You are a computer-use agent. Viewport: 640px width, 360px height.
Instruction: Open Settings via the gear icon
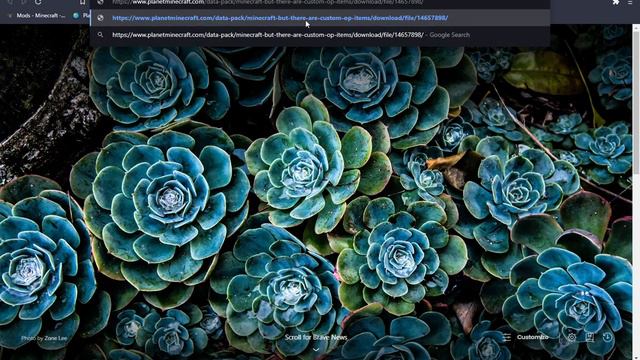(x=572, y=337)
